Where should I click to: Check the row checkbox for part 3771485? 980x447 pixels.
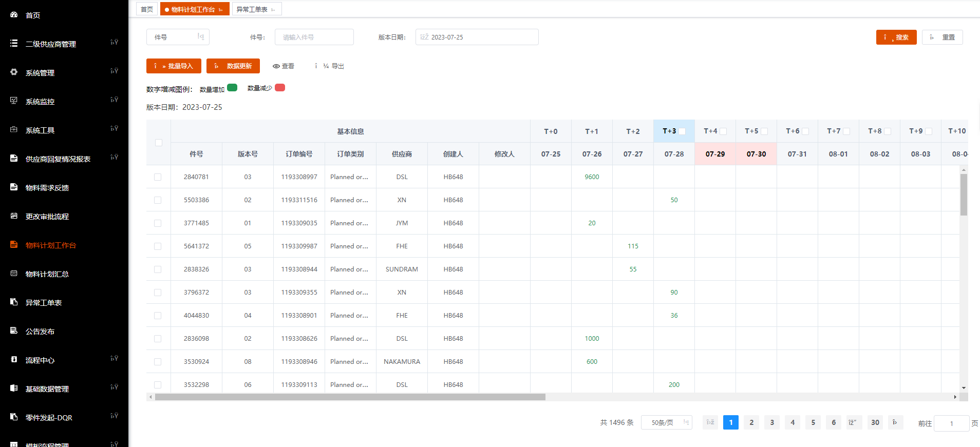pyautogui.click(x=158, y=223)
